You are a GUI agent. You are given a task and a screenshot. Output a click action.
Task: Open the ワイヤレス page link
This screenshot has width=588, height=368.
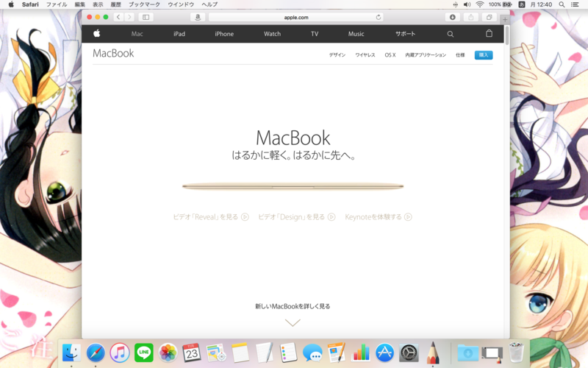(x=365, y=54)
